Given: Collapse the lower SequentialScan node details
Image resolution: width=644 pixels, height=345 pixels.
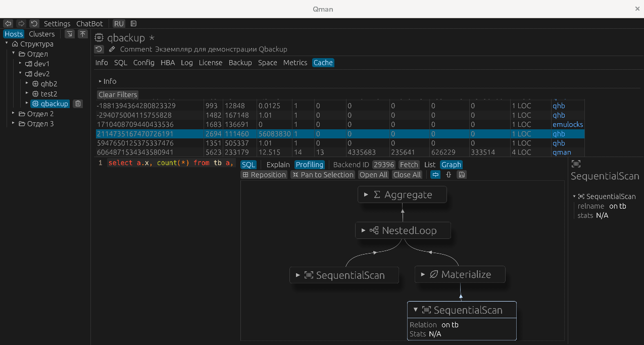Looking at the screenshot, I should pos(415,309).
